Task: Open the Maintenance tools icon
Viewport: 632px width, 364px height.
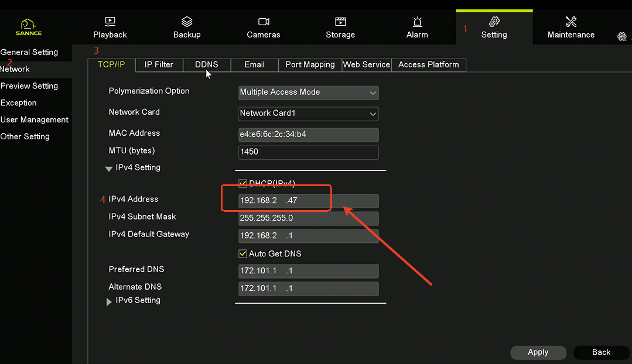Action: tap(571, 21)
